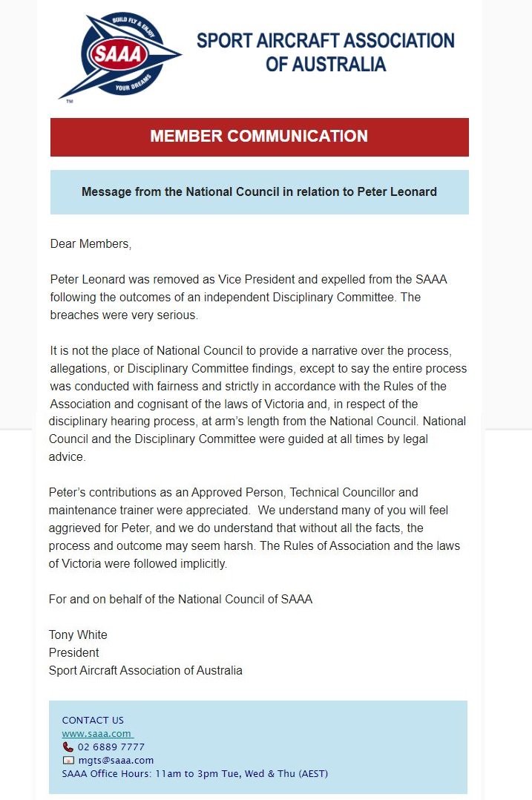The height and width of the screenshot is (800, 532).
Task: Click the mgts@saaa.com email address
Action: point(116,761)
